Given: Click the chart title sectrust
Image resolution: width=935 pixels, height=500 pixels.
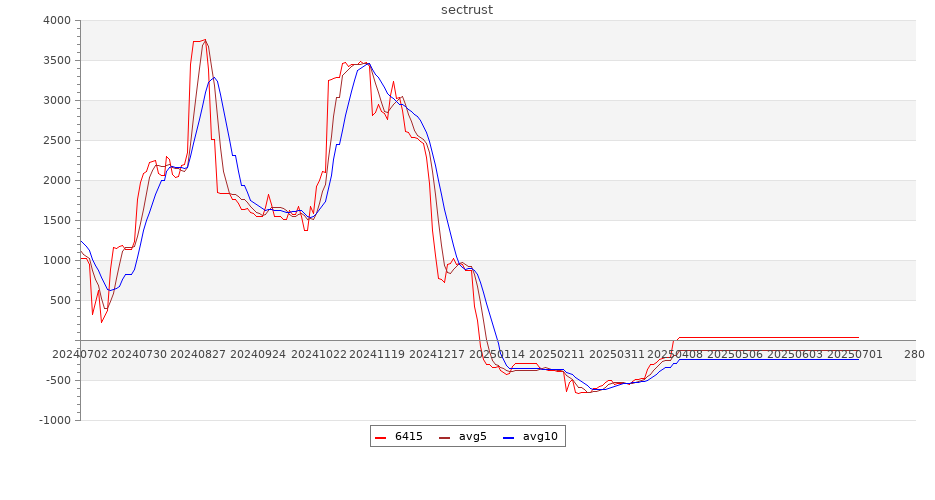Looking at the screenshot, I should [x=467, y=10].
